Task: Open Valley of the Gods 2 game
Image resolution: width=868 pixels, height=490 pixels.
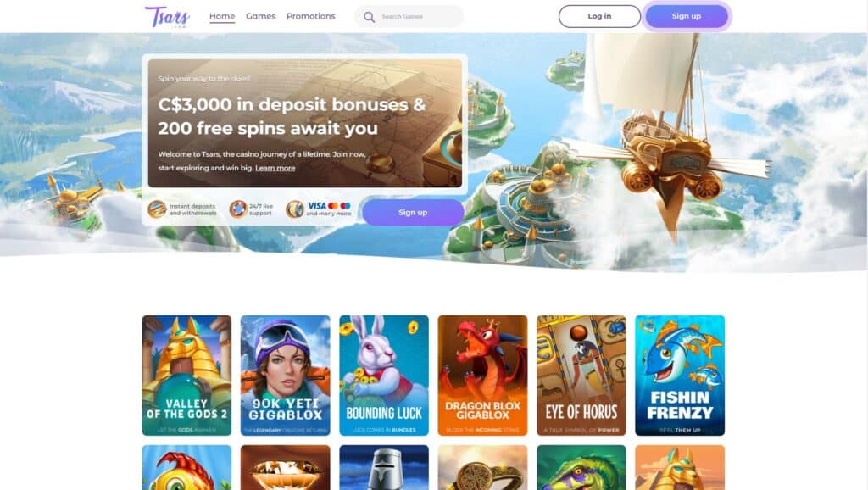Action: 186,376
